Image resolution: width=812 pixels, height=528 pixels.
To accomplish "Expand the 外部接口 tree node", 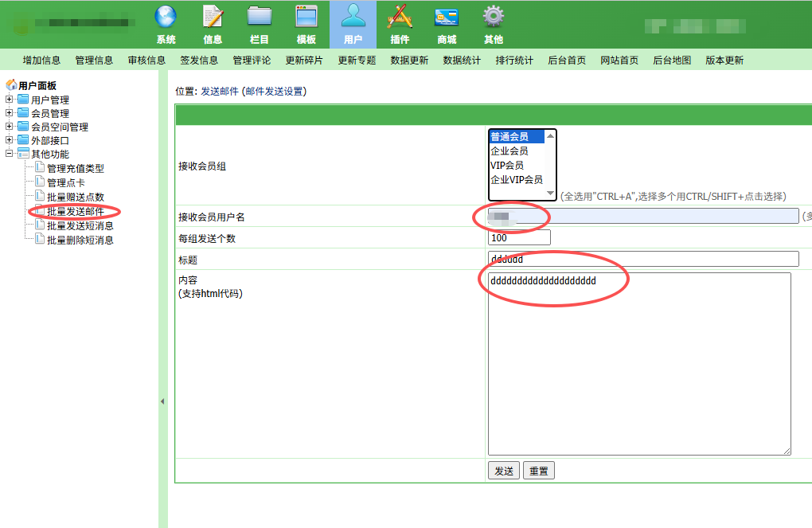I will coord(9,140).
